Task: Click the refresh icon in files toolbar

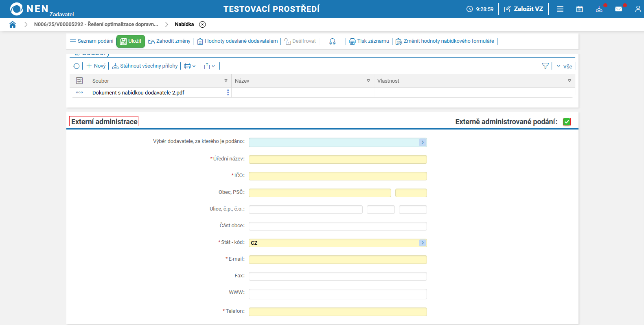Action: pos(76,66)
